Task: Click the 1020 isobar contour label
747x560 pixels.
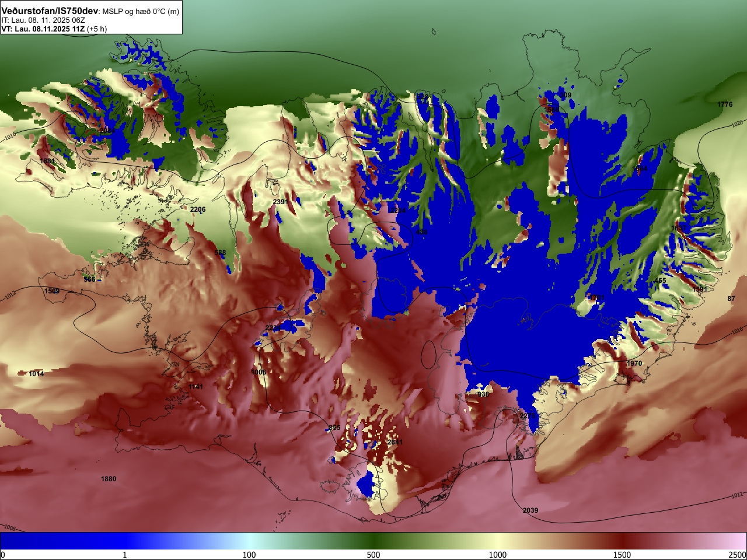Action: coord(737,124)
